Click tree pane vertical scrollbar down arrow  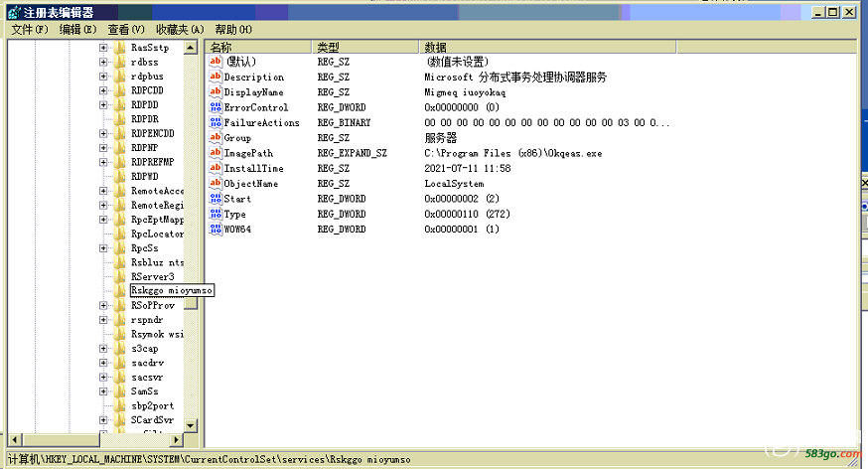(x=191, y=426)
